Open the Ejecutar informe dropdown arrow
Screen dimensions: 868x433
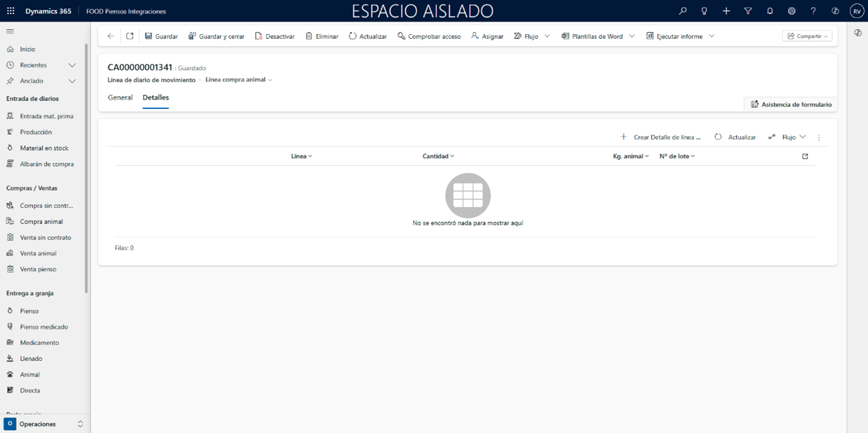(712, 36)
